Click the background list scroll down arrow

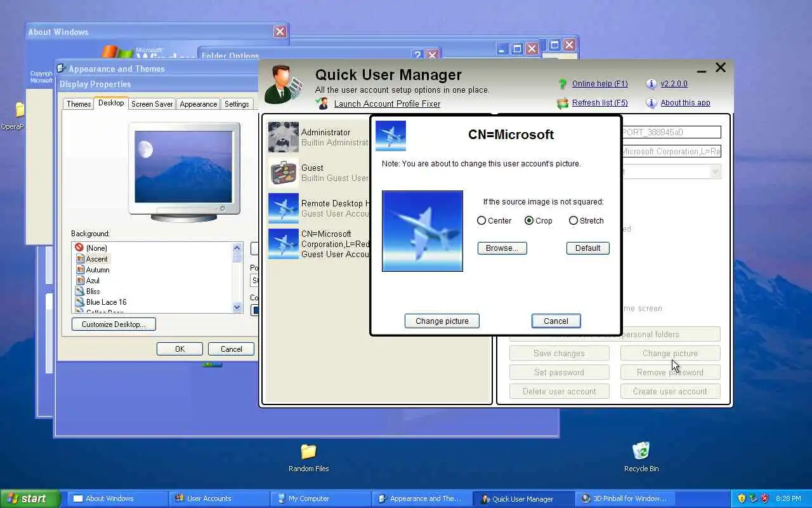237,307
